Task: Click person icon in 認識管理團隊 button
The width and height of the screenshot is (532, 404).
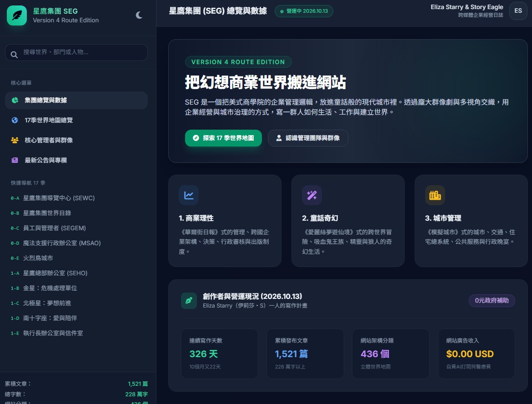Action: tap(279, 138)
